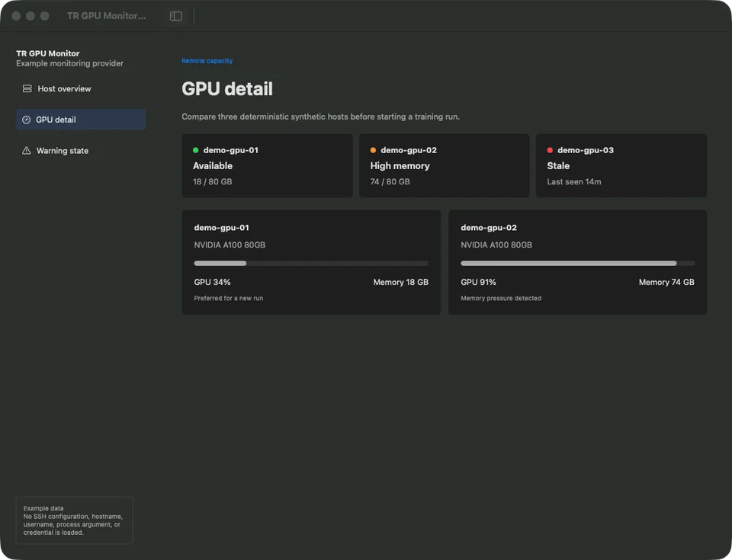Viewport: 732px width, 560px height.
Task: Click orange status dot of demo-gpu-02
Action: pos(373,150)
